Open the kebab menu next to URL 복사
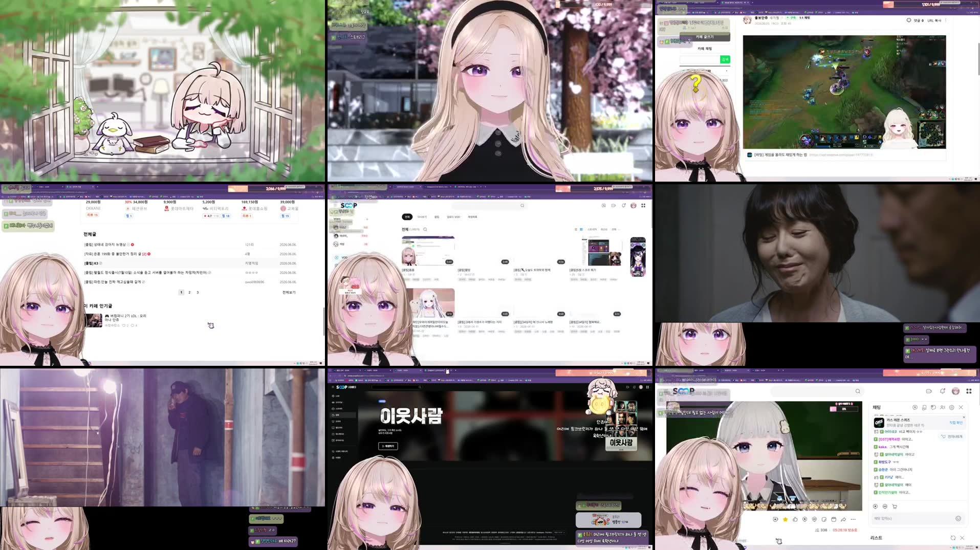Image resolution: width=980 pixels, height=550 pixels. 946,20
